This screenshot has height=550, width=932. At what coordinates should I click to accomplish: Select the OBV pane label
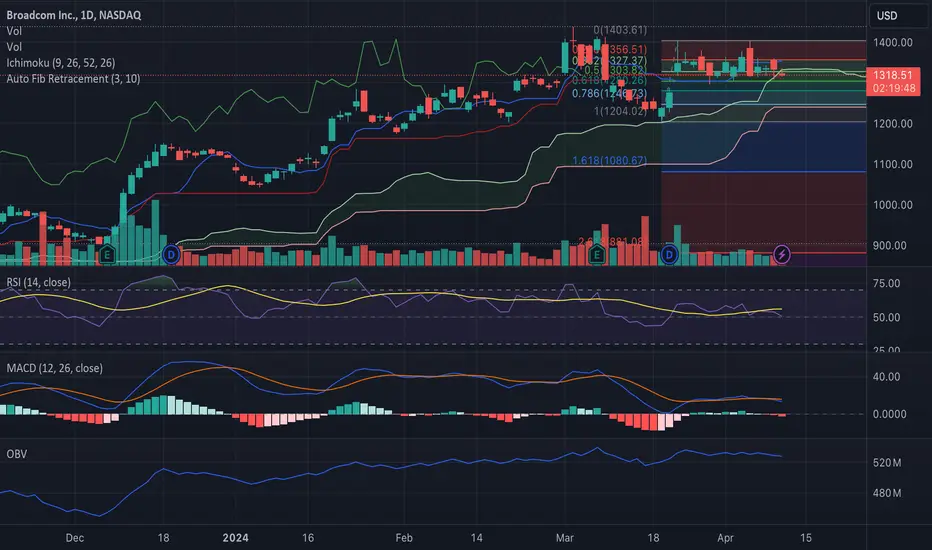point(17,454)
